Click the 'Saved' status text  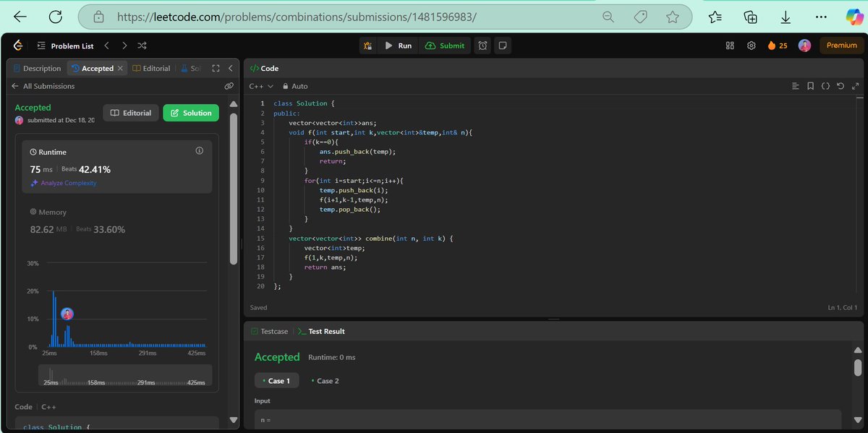[x=258, y=307]
